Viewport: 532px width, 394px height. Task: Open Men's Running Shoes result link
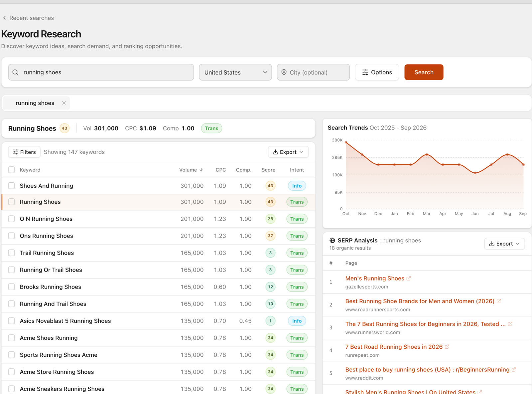point(375,278)
